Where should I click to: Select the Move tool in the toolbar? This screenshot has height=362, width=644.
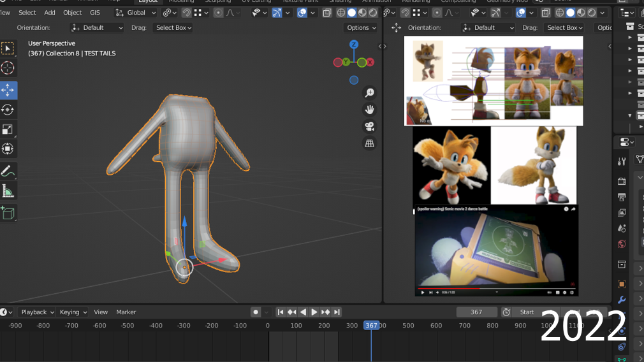click(x=8, y=90)
